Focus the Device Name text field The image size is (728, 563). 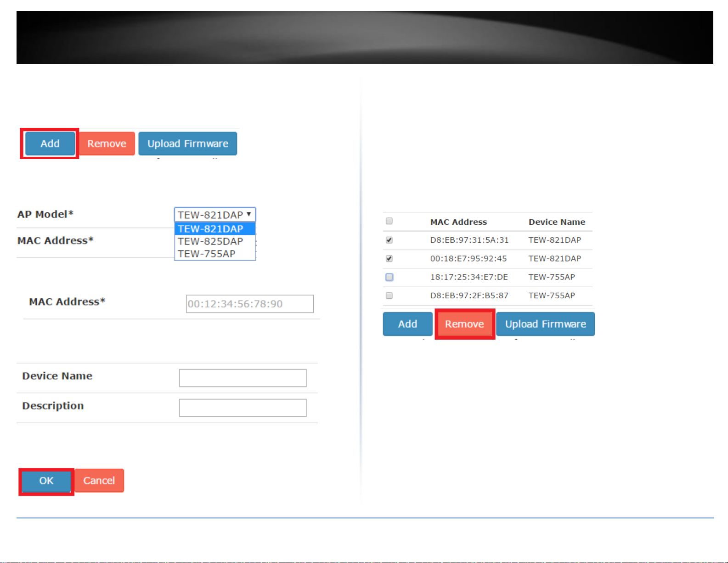pyautogui.click(x=243, y=378)
